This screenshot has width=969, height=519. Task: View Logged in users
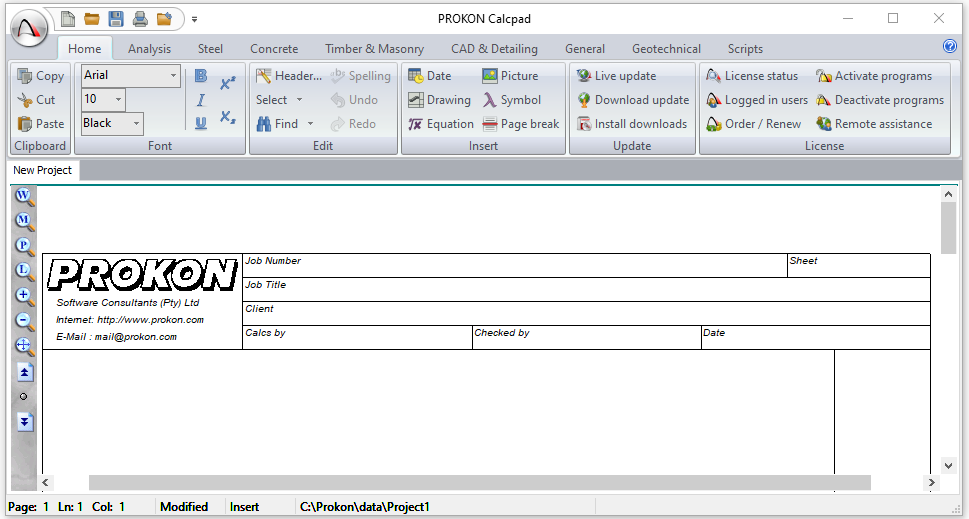[x=757, y=99]
